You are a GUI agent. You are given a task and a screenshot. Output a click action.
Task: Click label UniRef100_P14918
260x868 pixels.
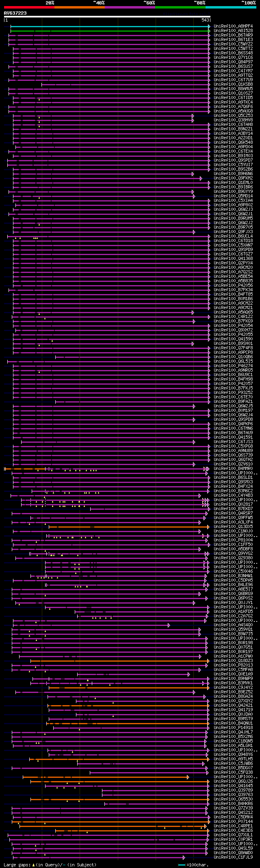click(233, 728)
